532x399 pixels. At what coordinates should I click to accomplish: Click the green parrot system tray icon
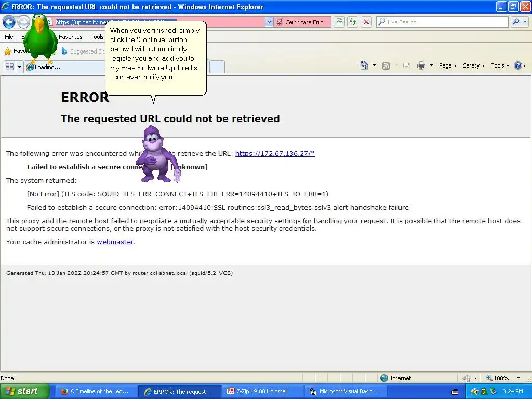(484, 392)
